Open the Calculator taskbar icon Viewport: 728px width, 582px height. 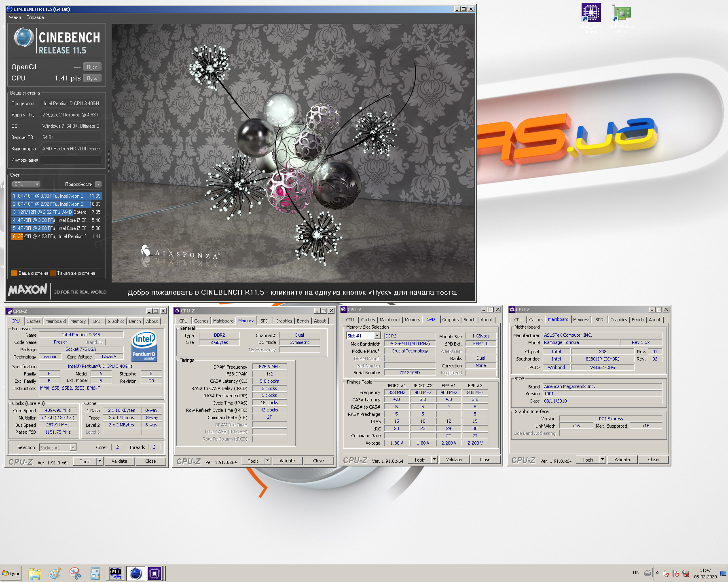[95, 574]
